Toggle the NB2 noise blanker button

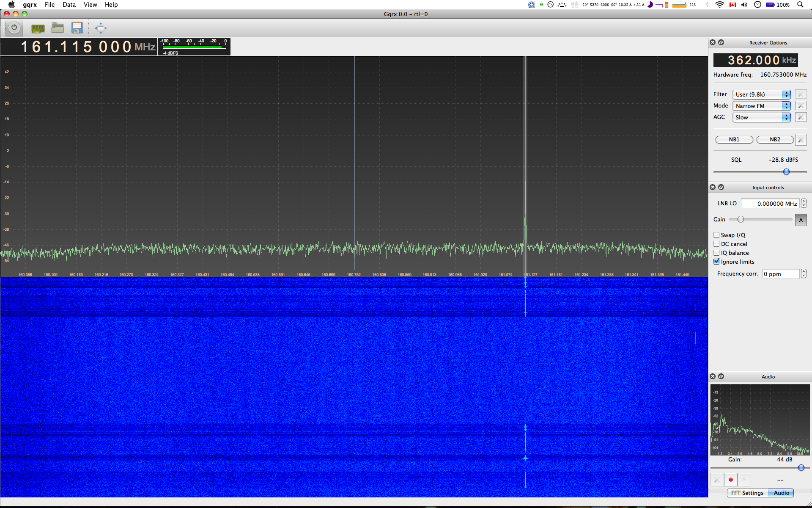(x=774, y=140)
